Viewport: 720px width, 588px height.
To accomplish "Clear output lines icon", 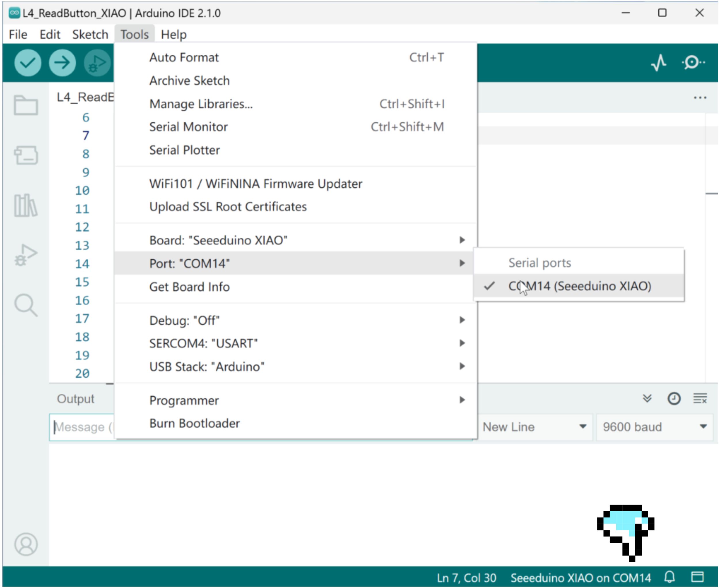I will click(x=700, y=399).
